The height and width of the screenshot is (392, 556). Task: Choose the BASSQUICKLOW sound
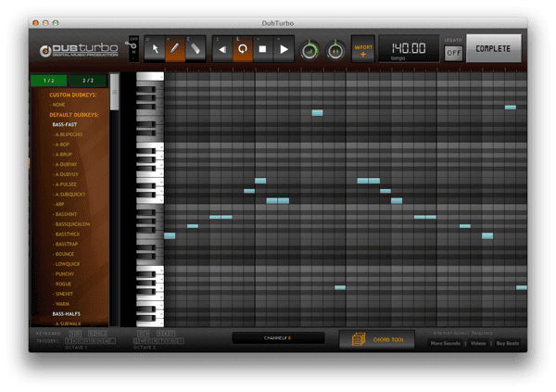tap(72, 224)
